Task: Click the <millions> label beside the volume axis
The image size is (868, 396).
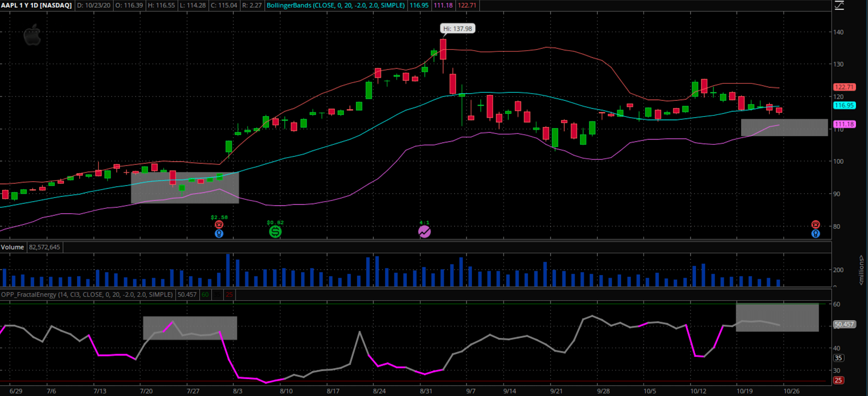Action: [861, 270]
